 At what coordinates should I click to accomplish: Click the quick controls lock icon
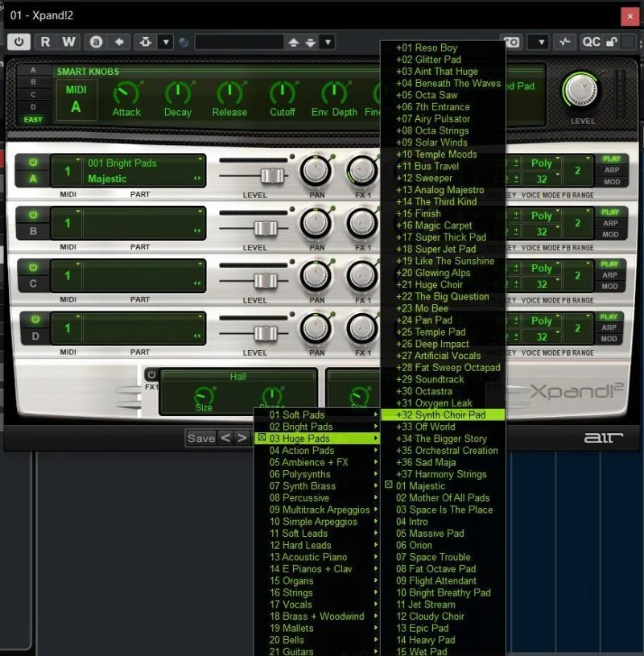[x=612, y=42]
